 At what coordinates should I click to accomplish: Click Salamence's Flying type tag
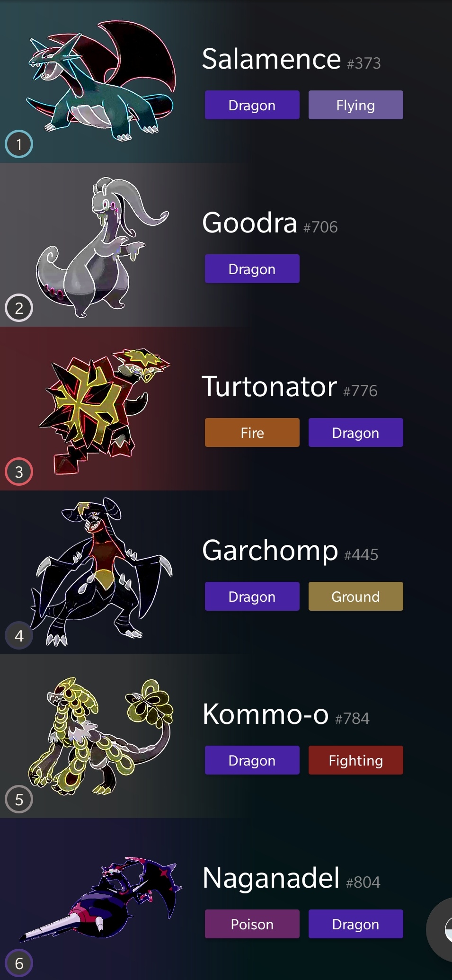356,105
